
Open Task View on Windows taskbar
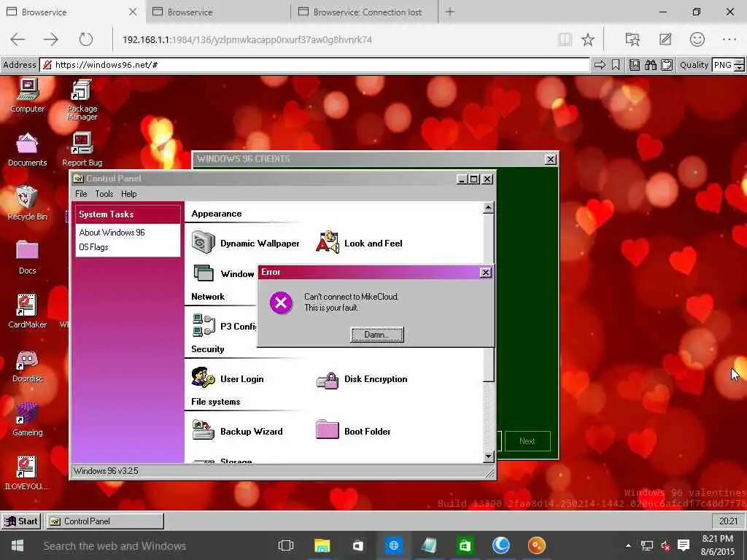tap(286, 545)
